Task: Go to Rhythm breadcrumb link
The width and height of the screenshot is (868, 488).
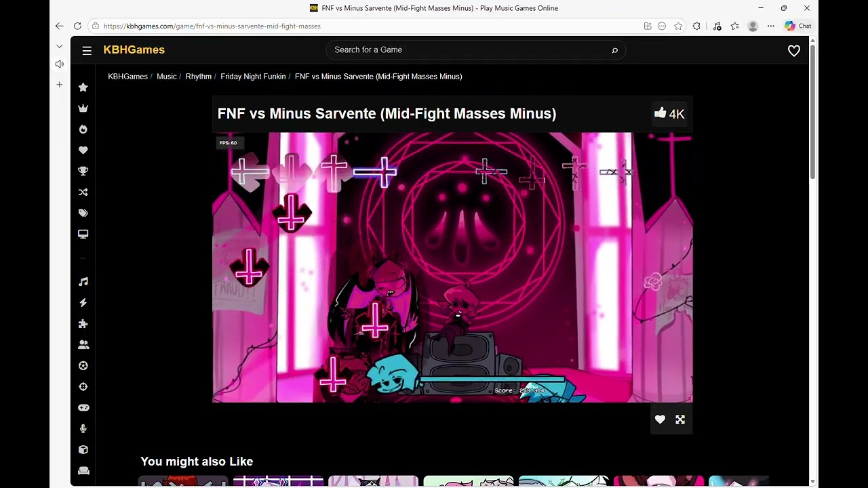Action: click(199, 77)
